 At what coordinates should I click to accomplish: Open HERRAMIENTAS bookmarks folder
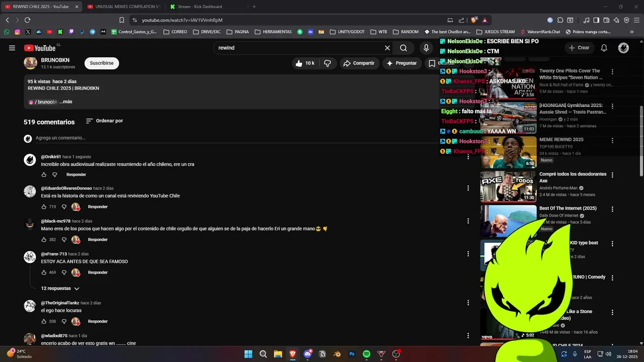273,32
